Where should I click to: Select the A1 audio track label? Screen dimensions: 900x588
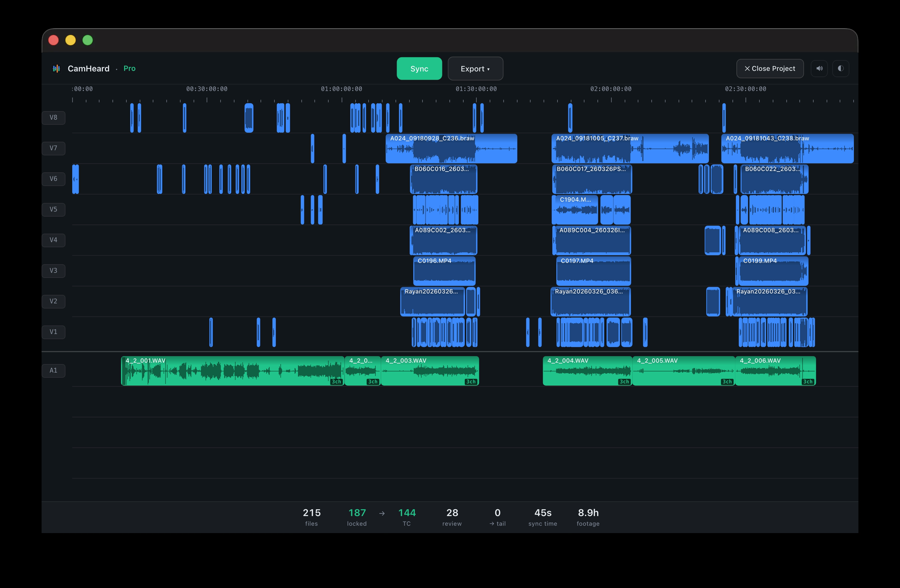(53, 370)
